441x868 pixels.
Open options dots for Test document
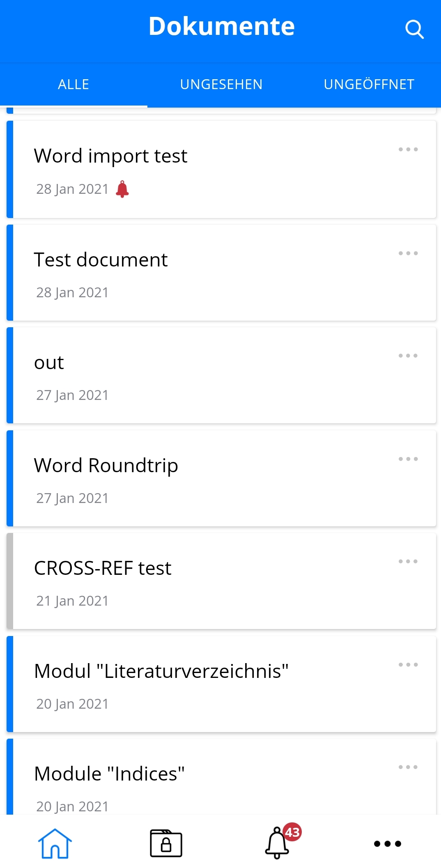(408, 253)
